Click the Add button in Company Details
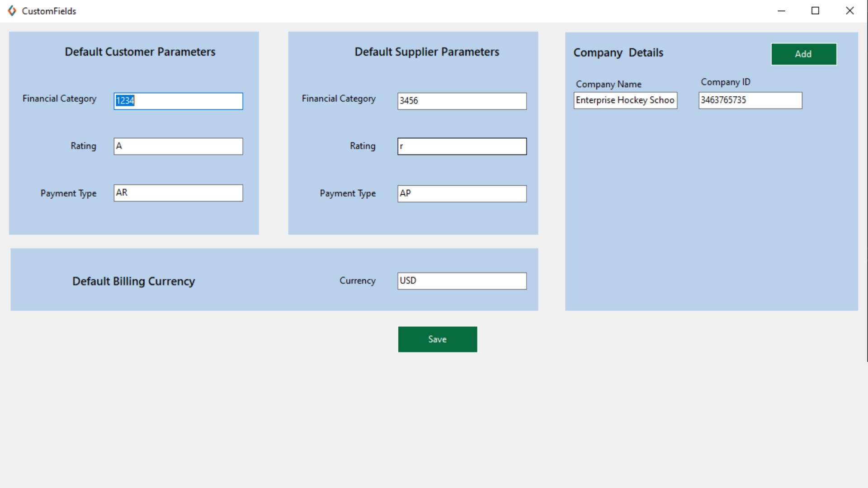 803,54
